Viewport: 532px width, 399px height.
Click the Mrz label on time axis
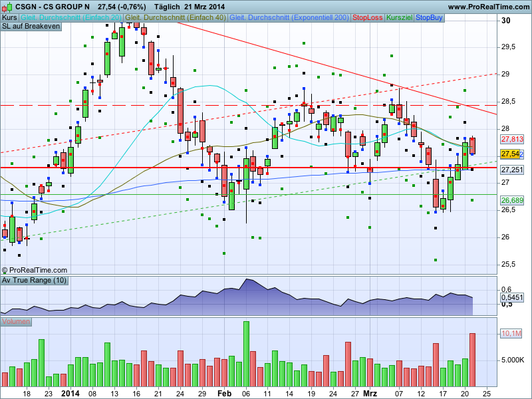tap(370, 394)
